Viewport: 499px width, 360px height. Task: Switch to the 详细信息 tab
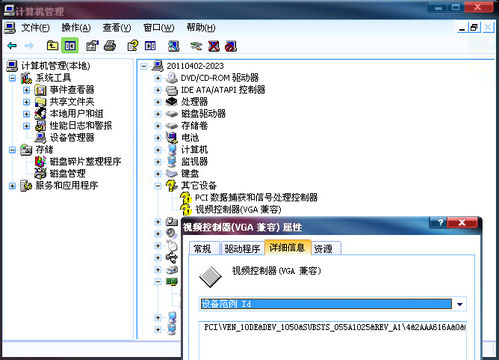[287, 247]
